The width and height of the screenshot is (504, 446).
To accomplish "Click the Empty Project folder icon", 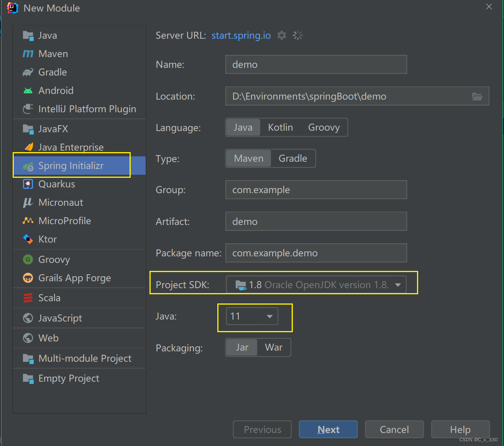I will 28,379.
